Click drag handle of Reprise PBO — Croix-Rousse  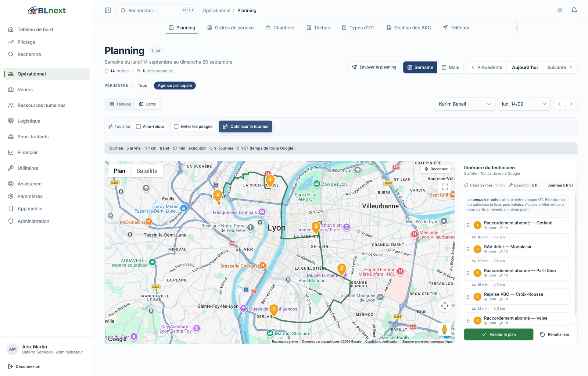point(468,297)
